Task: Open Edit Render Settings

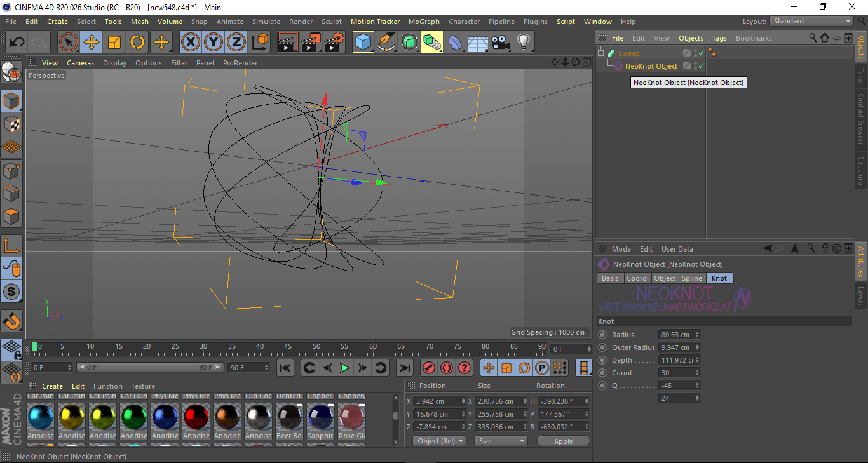Action: click(334, 43)
